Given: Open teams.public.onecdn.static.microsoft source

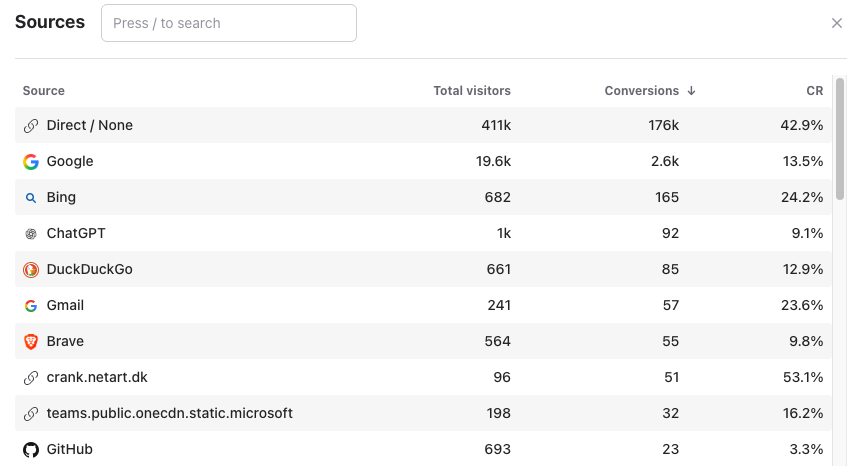Looking at the screenshot, I should coord(170,413).
